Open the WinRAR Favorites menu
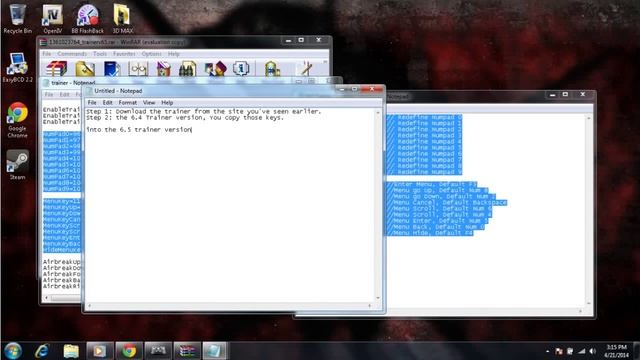 pyautogui.click(x=124, y=54)
